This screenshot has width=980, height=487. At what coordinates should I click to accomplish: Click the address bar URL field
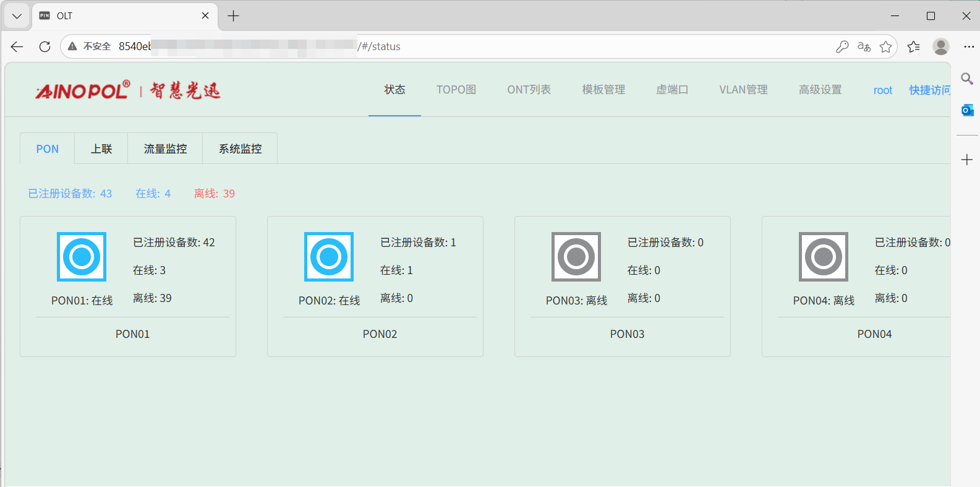[x=495, y=46]
